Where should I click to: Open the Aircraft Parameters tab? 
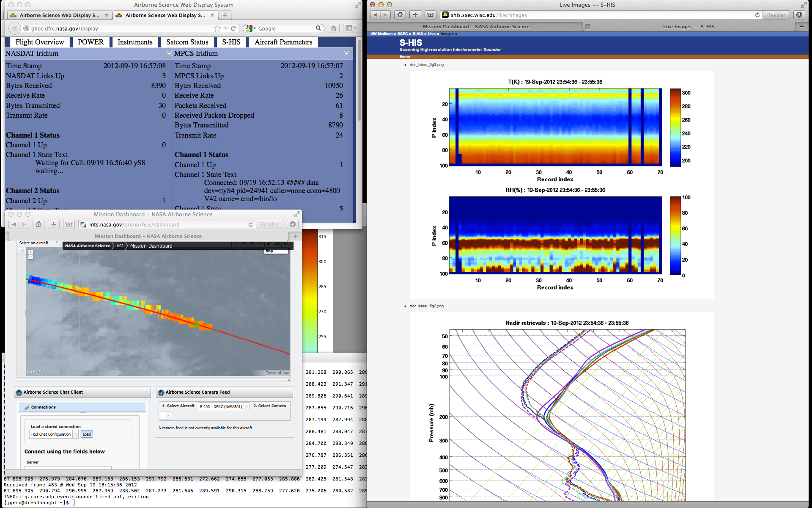[x=283, y=42]
